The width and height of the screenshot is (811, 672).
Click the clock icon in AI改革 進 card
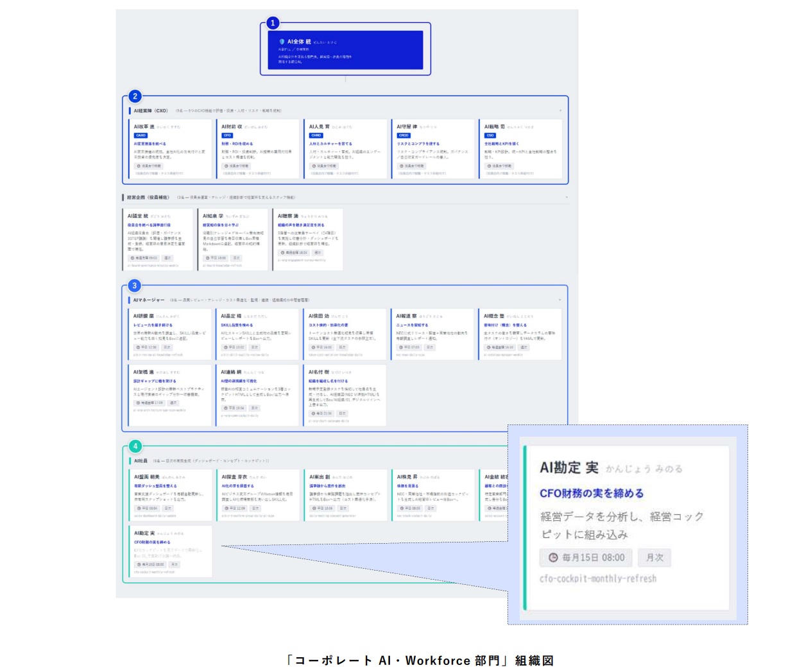(138, 166)
